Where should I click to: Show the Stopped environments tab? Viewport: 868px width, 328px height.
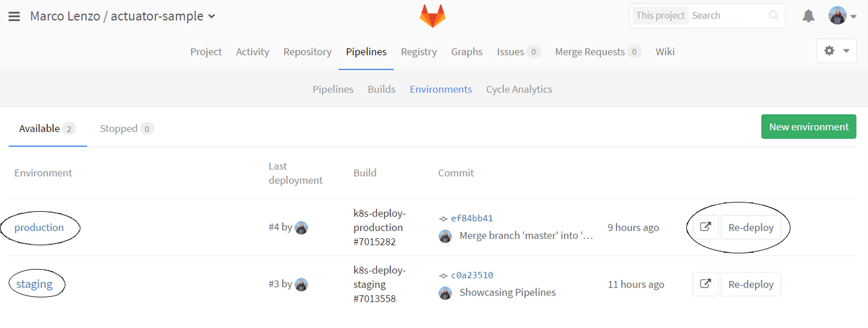(x=126, y=128)
